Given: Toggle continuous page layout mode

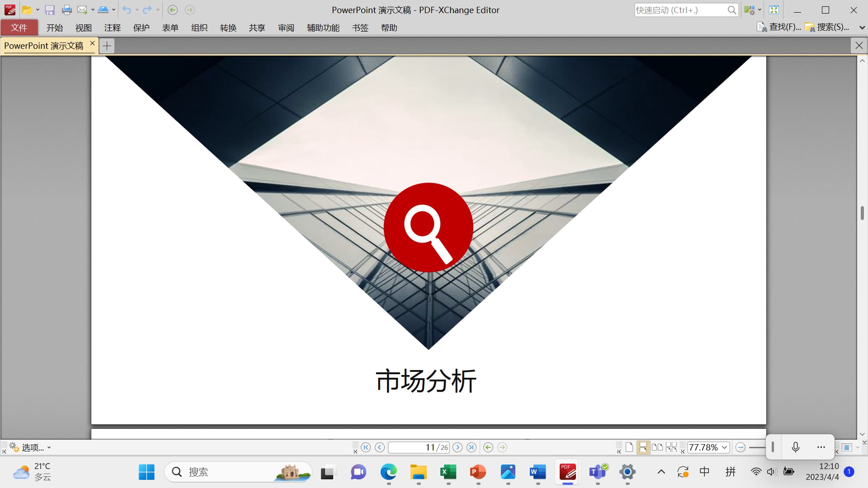Looking at the screenshot, I should coord(643,447).
